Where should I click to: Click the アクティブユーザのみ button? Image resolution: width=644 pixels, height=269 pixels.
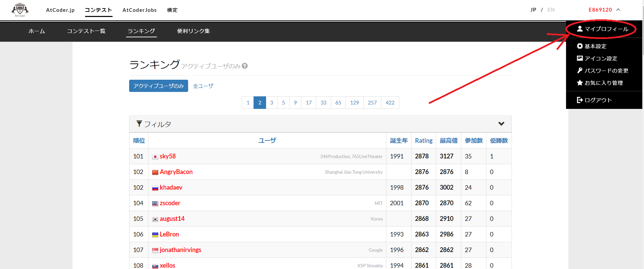159,86
